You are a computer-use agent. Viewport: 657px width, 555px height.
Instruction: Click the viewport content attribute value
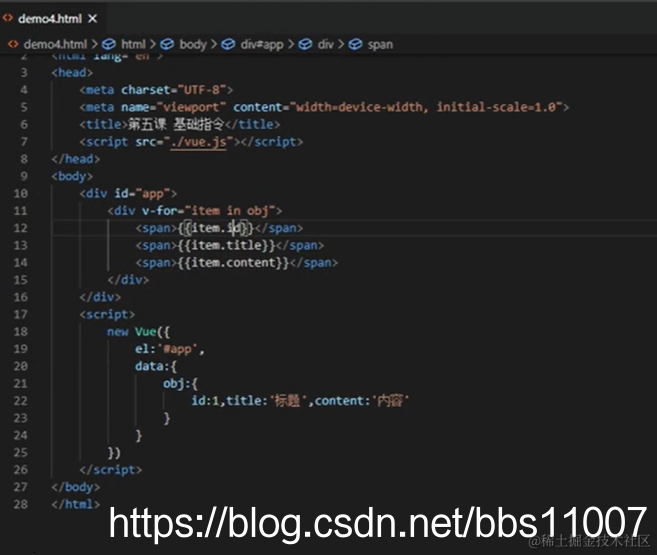point(426,107)
